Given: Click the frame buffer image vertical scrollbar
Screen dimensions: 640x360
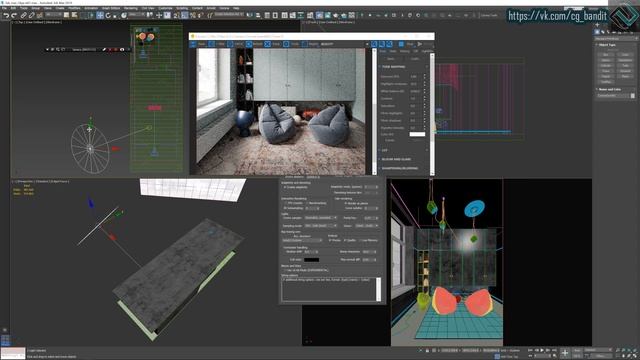Looking at the screenshot, I should click(x=373, y=111).
